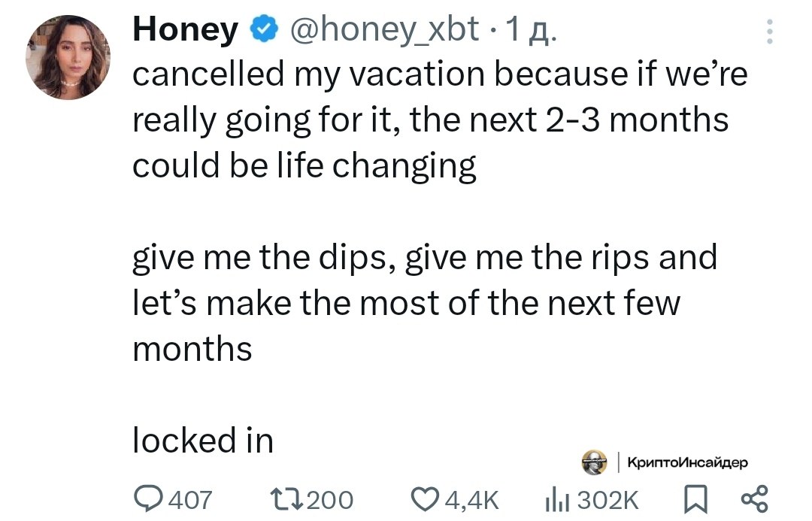Screen dimensions: 812x521
Task: Open the view analytics bar-chart icon
Action: coord(556,499)
